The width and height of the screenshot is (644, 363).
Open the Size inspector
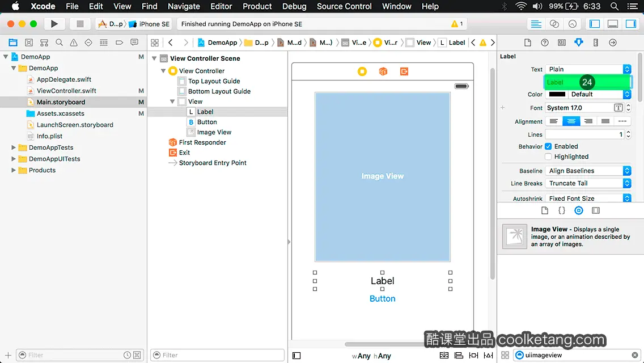[x=596, y=43]
